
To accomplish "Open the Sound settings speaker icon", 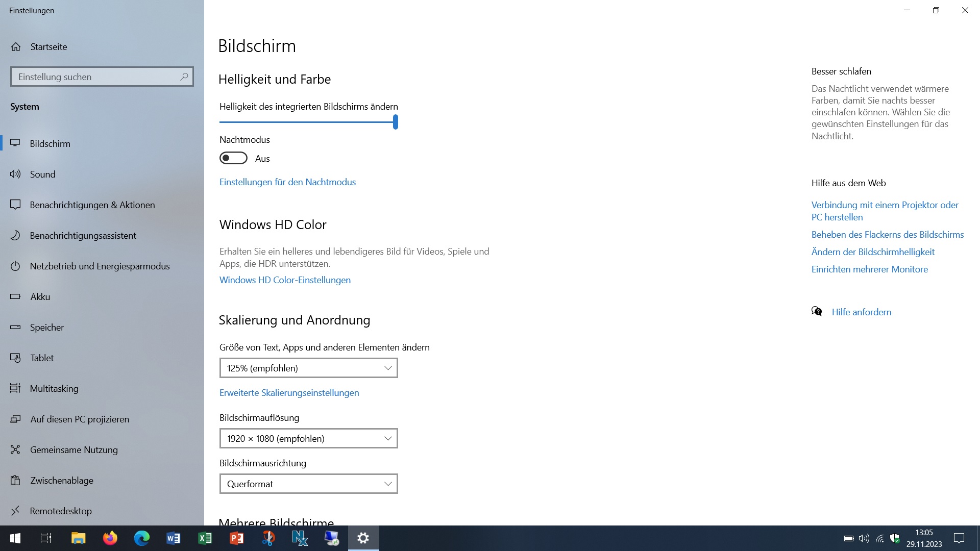I will pyautogui.click(x=15, y=174).
